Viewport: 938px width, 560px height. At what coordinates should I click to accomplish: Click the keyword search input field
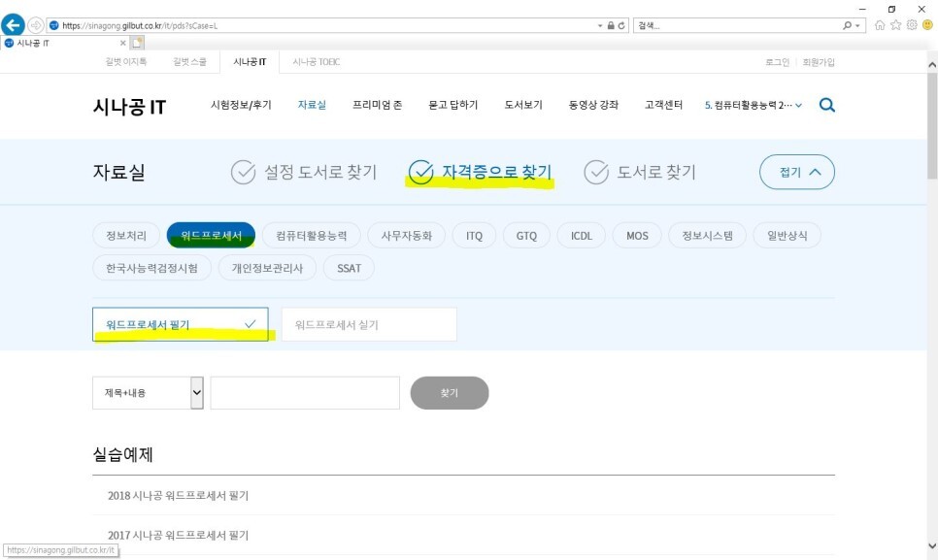(305, 393)
